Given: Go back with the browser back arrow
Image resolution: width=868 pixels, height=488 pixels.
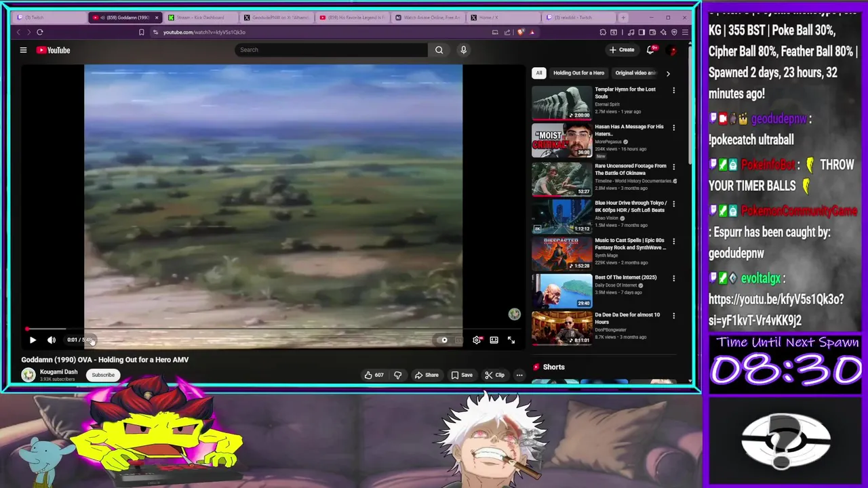Looking at the screenshot, I should tap(19, 32).
